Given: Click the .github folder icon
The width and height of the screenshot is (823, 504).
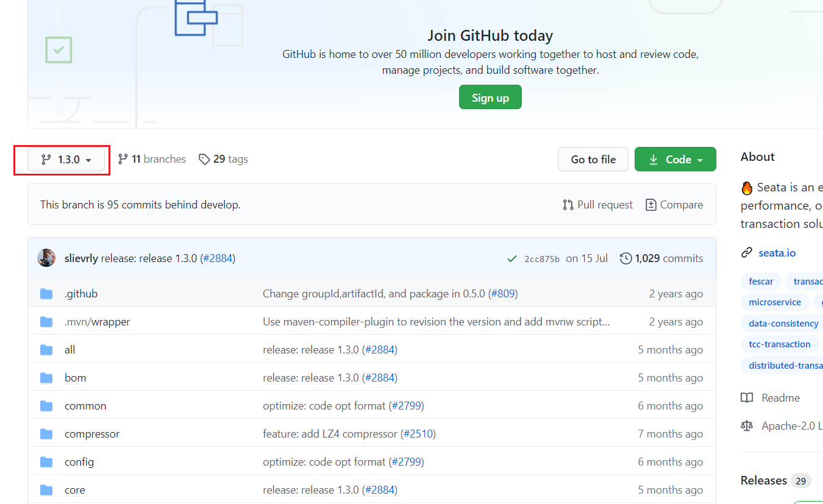Looking at the screenshot, I should (46, 294).
